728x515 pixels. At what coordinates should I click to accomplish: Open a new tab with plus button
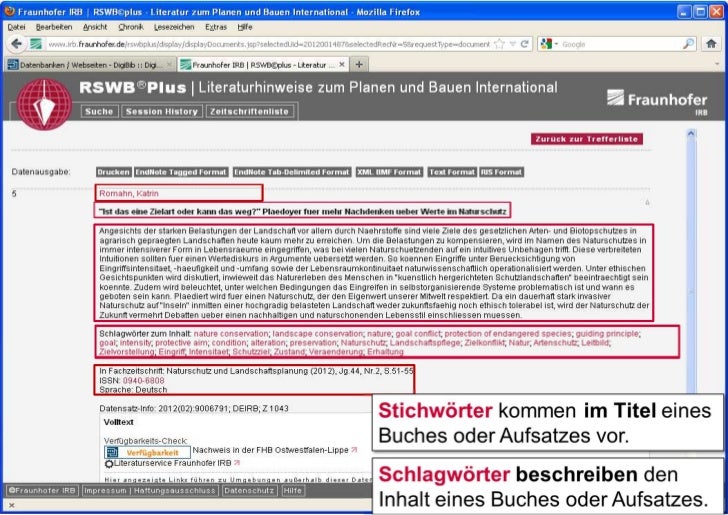click(359, 65)
